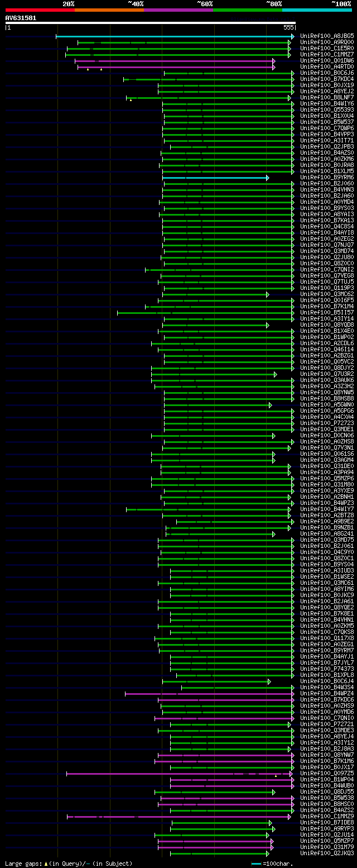Image resolution: width=357 pixels, height=868 pixels.
Task: Select the UniRef100_B8LNF7 label
Action: [x=327, y=98]
